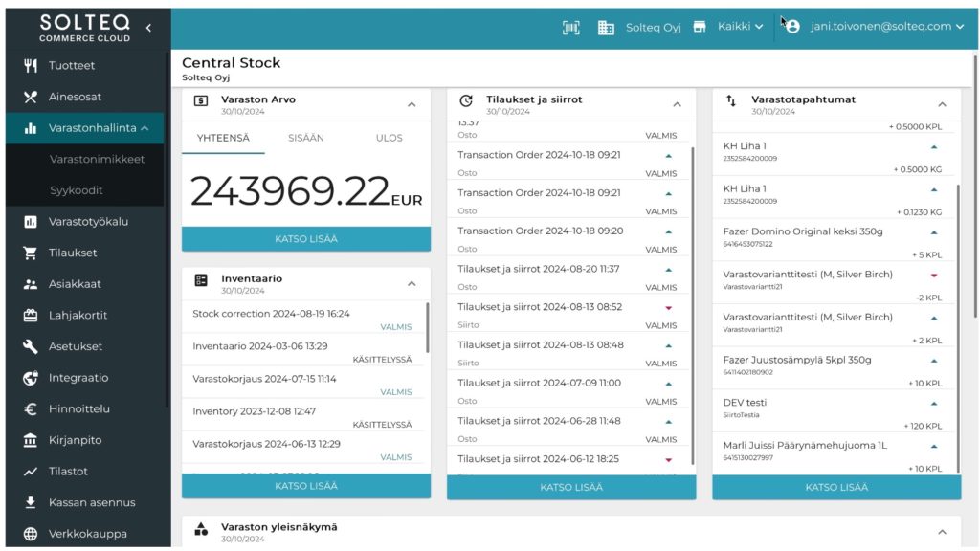Click the Varastonhallinta bar chart icon

pyautogui.click(x=30, y=128)
